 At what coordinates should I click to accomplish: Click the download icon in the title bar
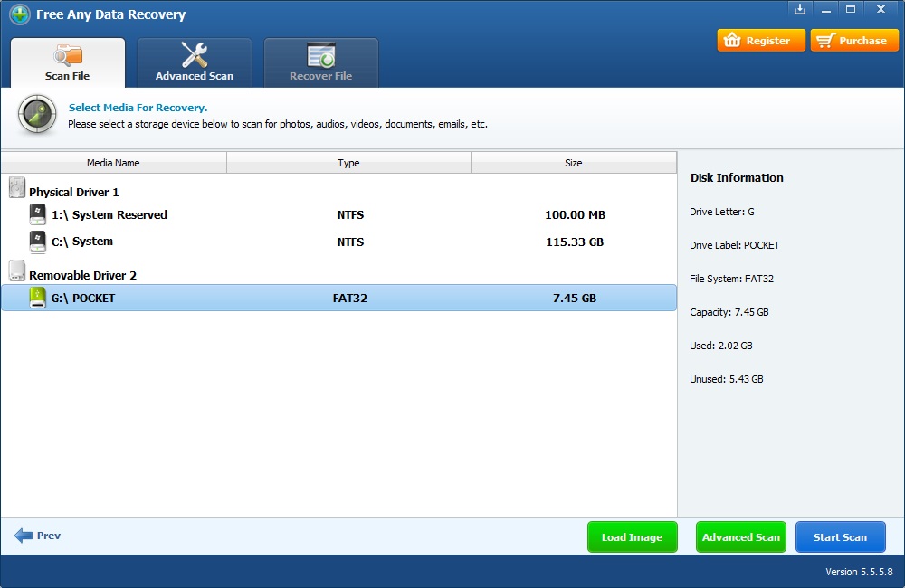pyautogui.click(x=799, y=9)
